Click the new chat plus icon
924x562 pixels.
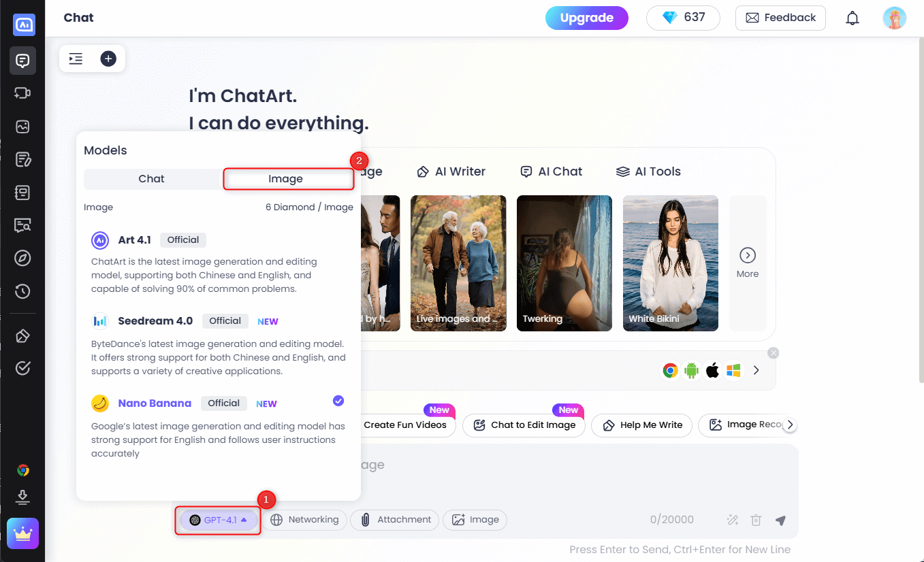click(x=108, y=59)
